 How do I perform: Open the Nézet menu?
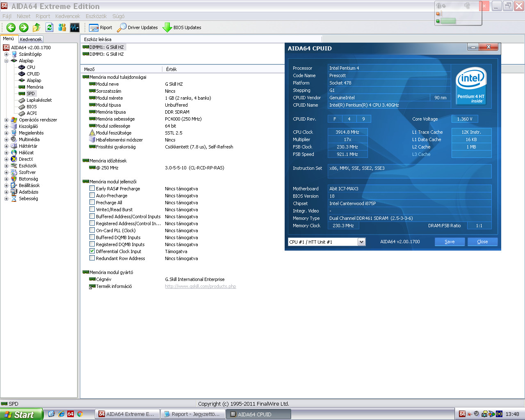(23, 16)
